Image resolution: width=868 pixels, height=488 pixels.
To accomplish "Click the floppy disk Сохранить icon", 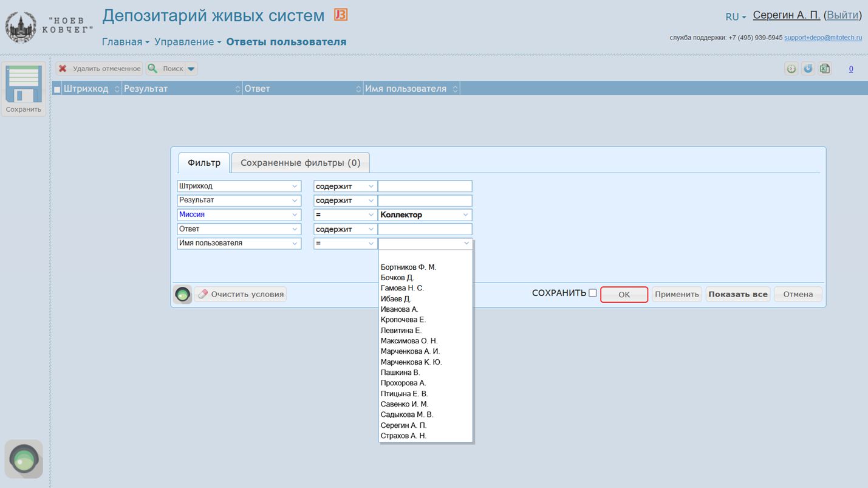I will 24,84.
